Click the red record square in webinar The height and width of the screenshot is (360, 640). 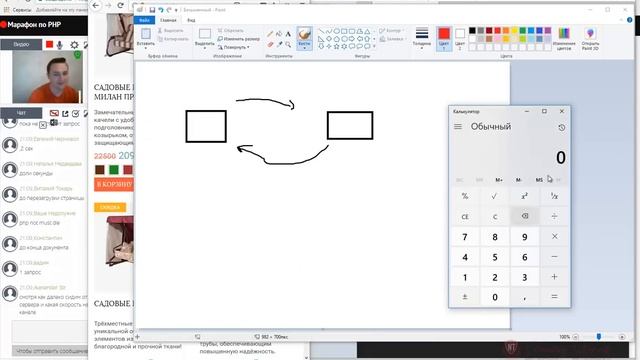click(49, 44)
